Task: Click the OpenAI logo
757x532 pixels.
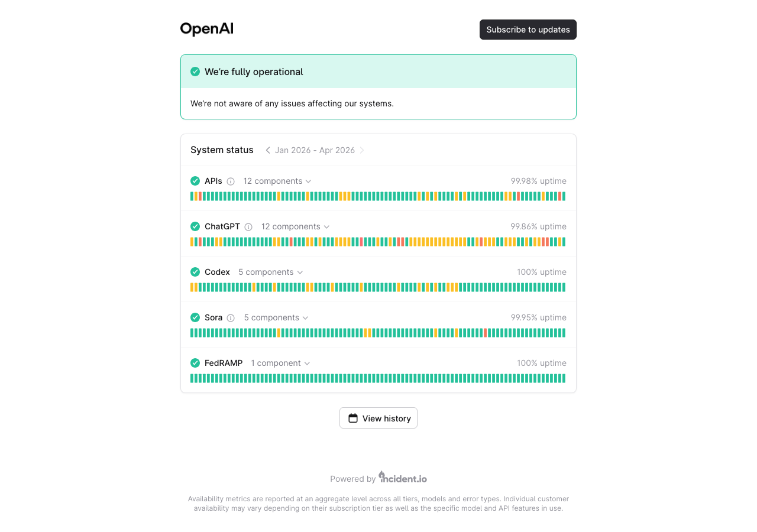Action: (206, 28)
